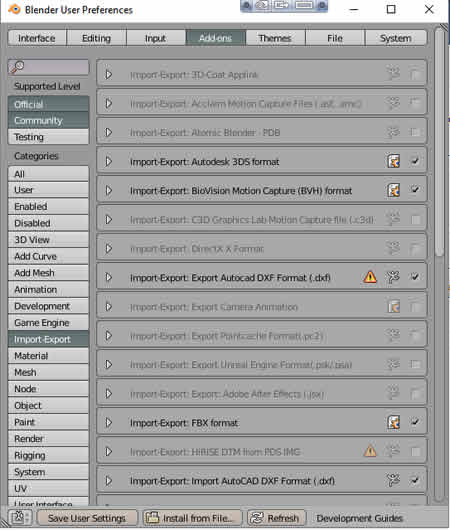
Task: Click the community icon on C3D Graphics Lab row
Action: point(393,219)
